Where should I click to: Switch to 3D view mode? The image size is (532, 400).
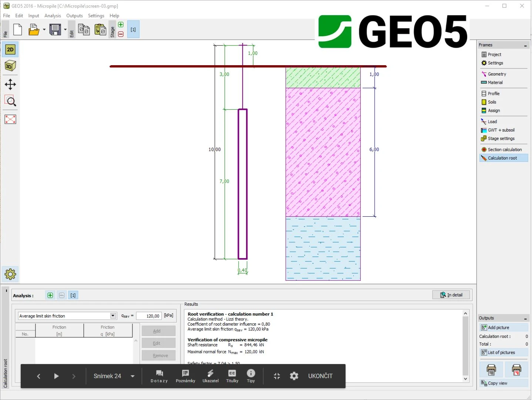10,66
